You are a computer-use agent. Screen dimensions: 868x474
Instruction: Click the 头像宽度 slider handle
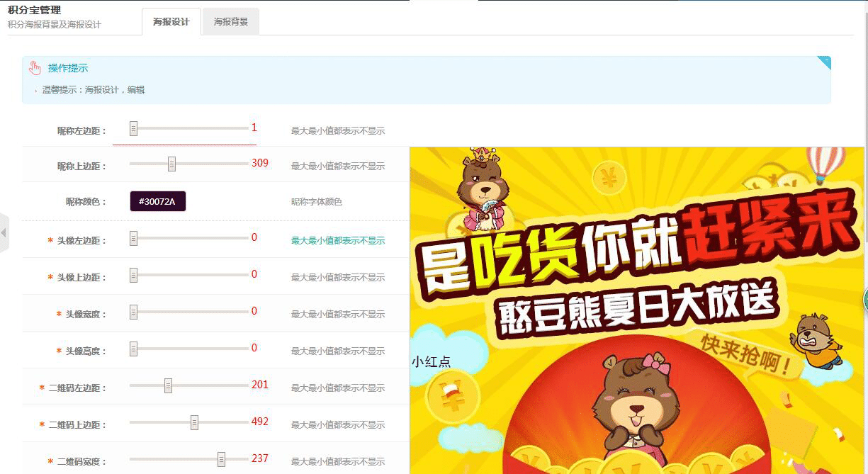click(133, 312)
